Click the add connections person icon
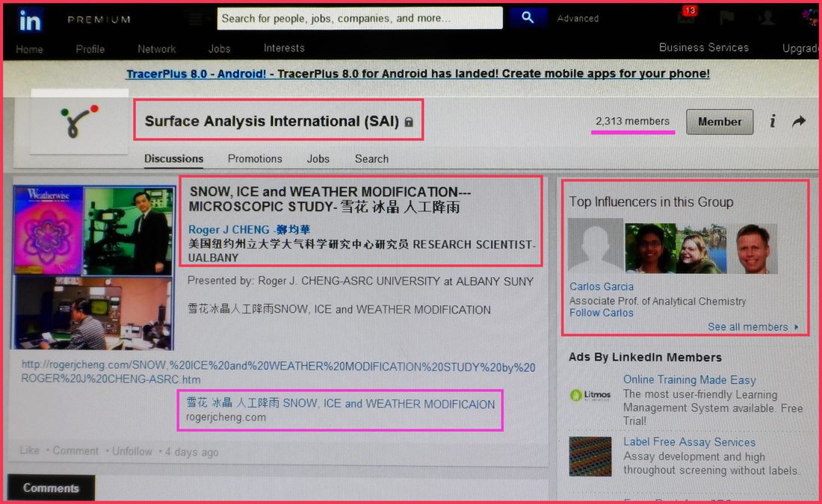The width and height of the screenshot is (822, 504). coord(767,19)
